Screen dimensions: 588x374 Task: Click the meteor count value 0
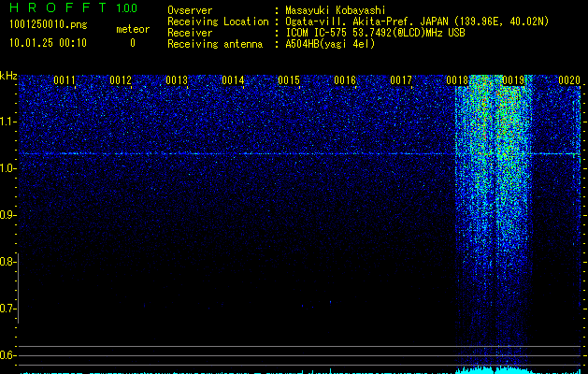[x=133, y=43]
